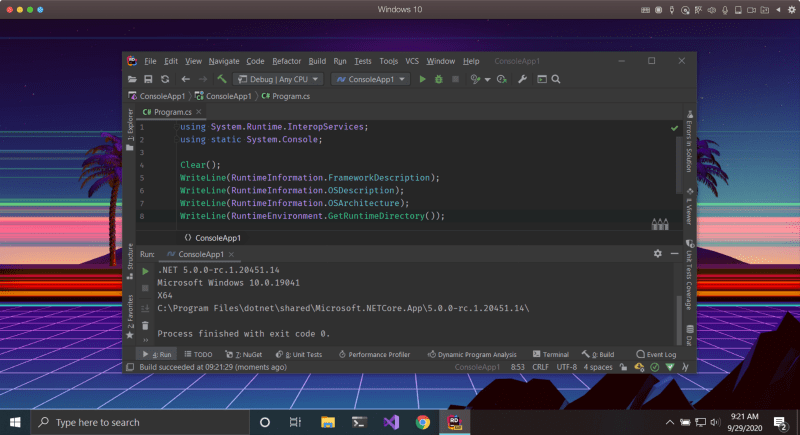The width and height of the screenshot is (800, 435).
Task: Click the 8:53 caret position indicator
Action: [517, 367]
